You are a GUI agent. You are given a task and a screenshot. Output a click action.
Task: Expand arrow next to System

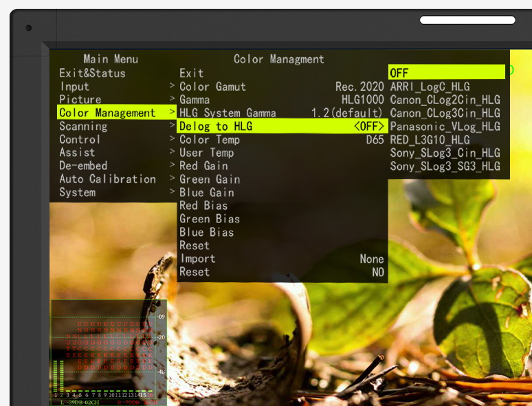click(x=172, y=191)
